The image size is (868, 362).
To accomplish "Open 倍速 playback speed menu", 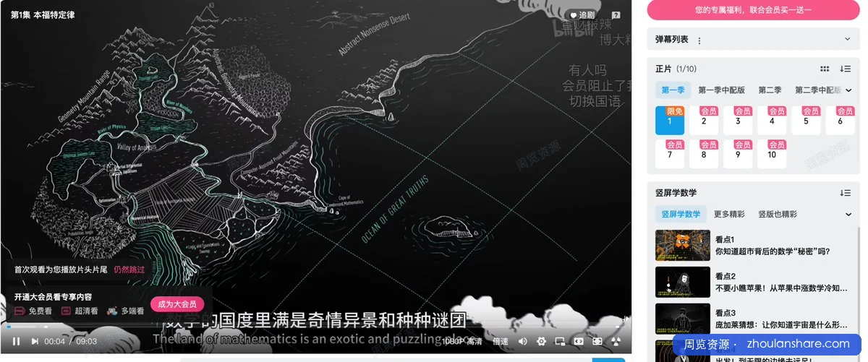I will pos(501,341).
